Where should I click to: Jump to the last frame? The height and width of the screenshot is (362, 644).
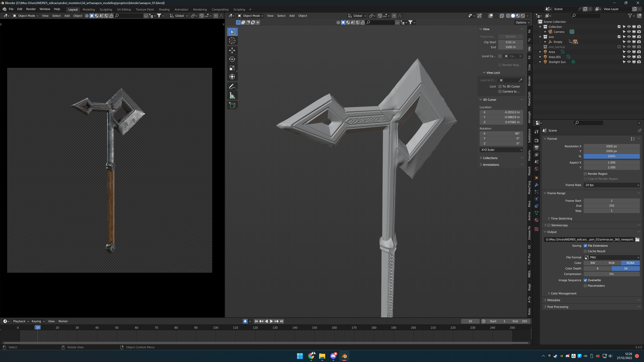pyautogui.click(x=282, y=321)
